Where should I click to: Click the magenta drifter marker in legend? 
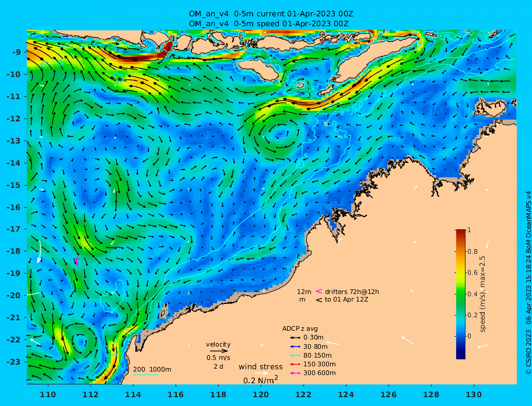pos(319,291)
